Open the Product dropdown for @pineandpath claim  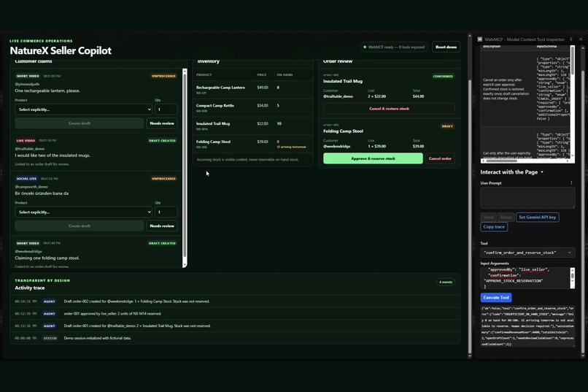click(x=83, y=109)
